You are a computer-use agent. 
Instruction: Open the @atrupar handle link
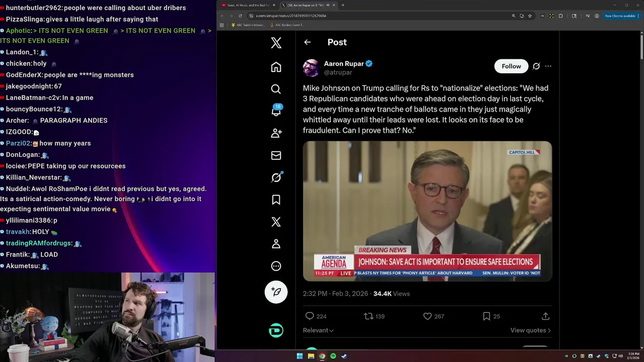click(x=338, y=72)
